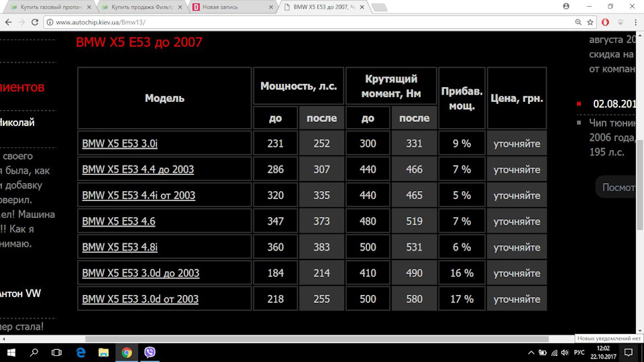Switch to tab Новая запись
The width and height of the screenshot is (644, 362).
coord(232,7)
